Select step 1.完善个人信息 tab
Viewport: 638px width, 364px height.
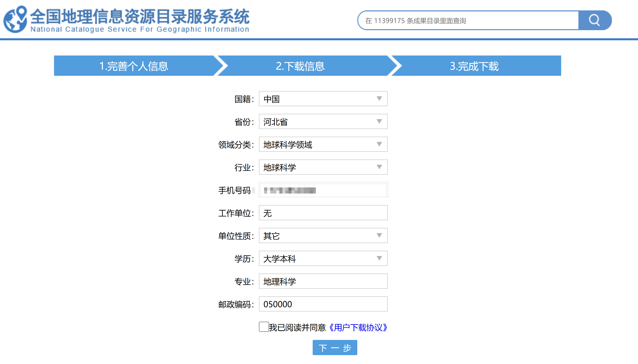tap(134, 66)
